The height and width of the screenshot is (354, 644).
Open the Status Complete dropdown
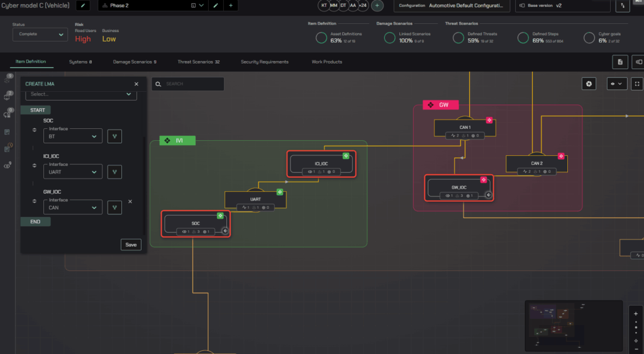(40, 35)
